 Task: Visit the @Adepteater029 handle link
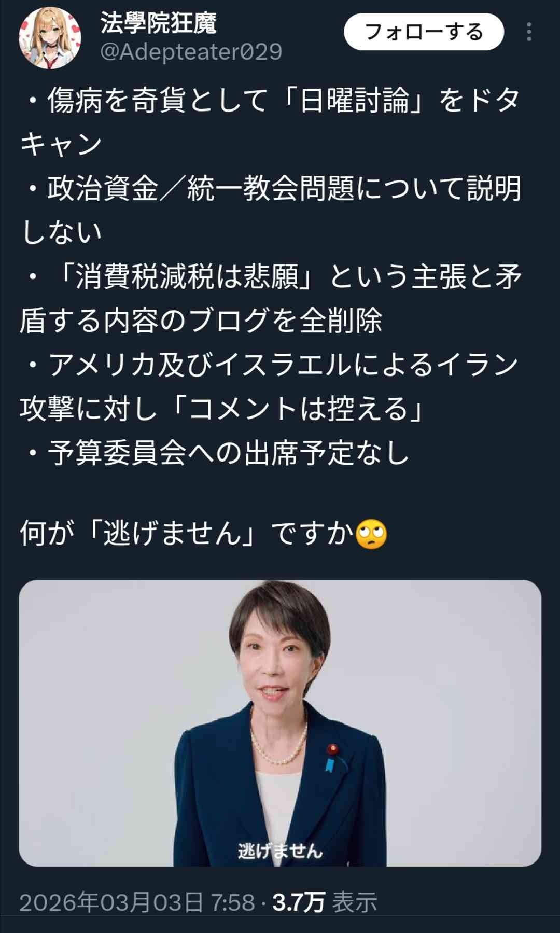pyautogui.click(x=191, y=52)
